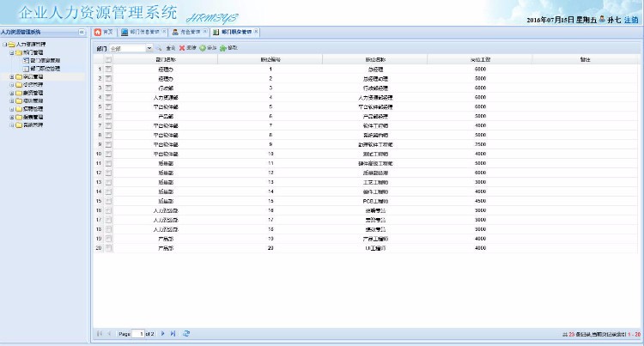Image resolution: width=644 pixels, height=346 pixels.
Task: Switch to the 部门信息管理 tab
Action: [x=144, y=32]
